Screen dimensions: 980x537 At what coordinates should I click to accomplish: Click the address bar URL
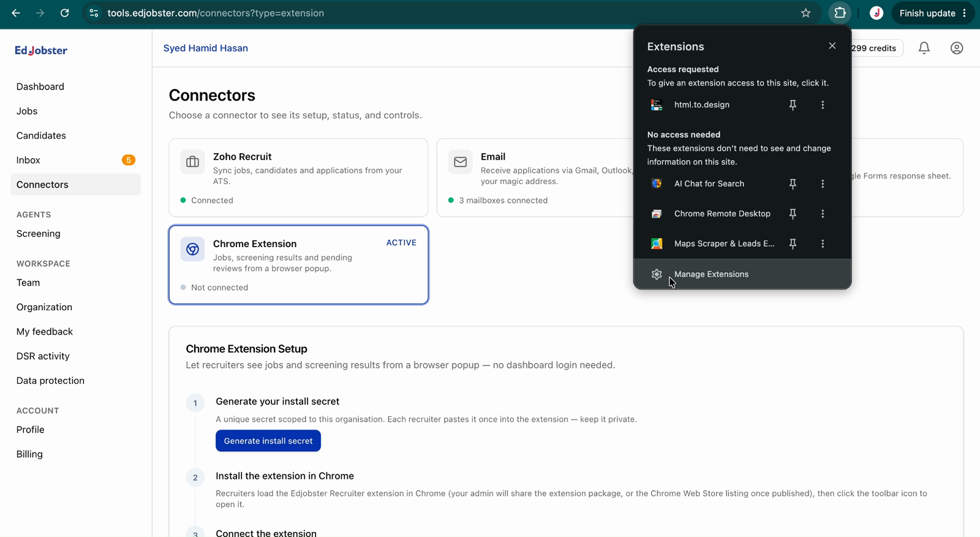[216, 13]
